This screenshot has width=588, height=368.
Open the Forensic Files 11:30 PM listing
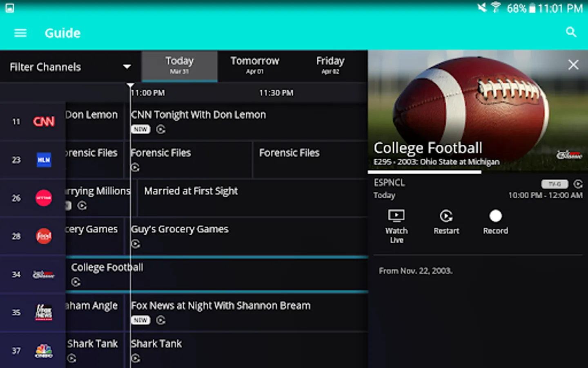310,160
